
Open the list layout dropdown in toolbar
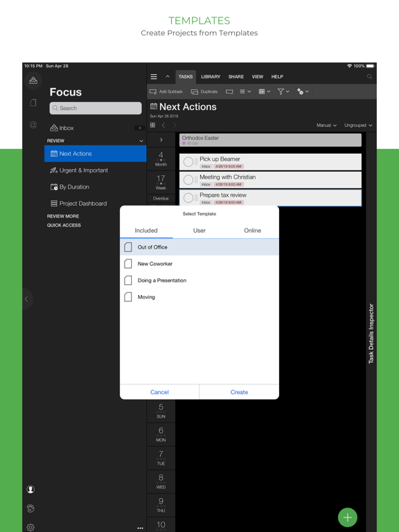(x=245, y=91)
